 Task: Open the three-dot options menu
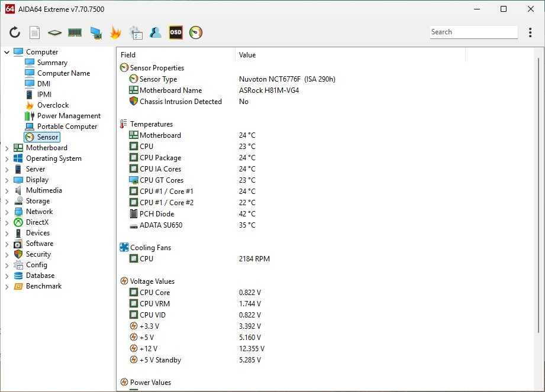pos(530,33)
